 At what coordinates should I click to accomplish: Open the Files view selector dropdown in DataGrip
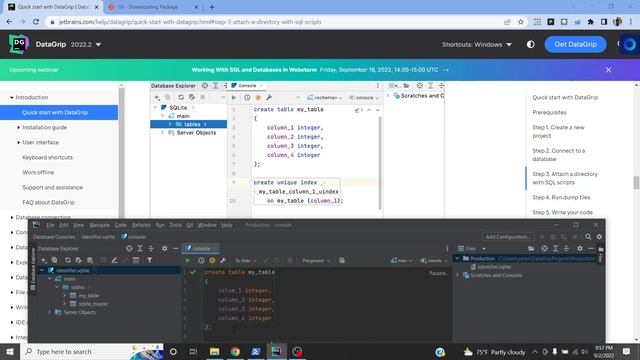point(472,248)
